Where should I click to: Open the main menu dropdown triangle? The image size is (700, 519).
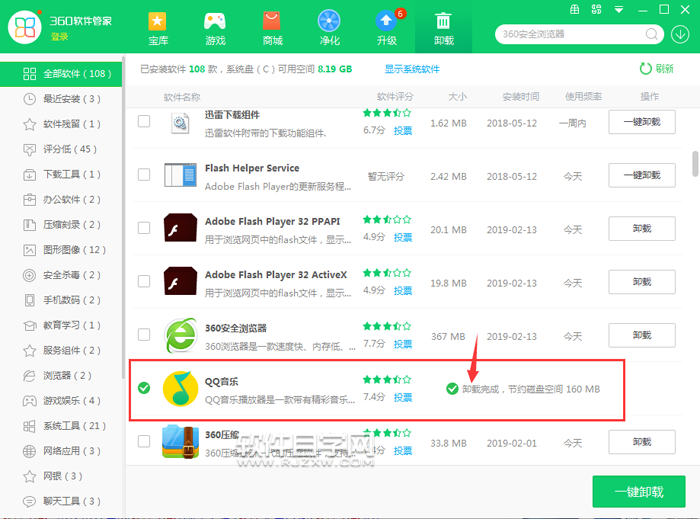click(619, 9)
